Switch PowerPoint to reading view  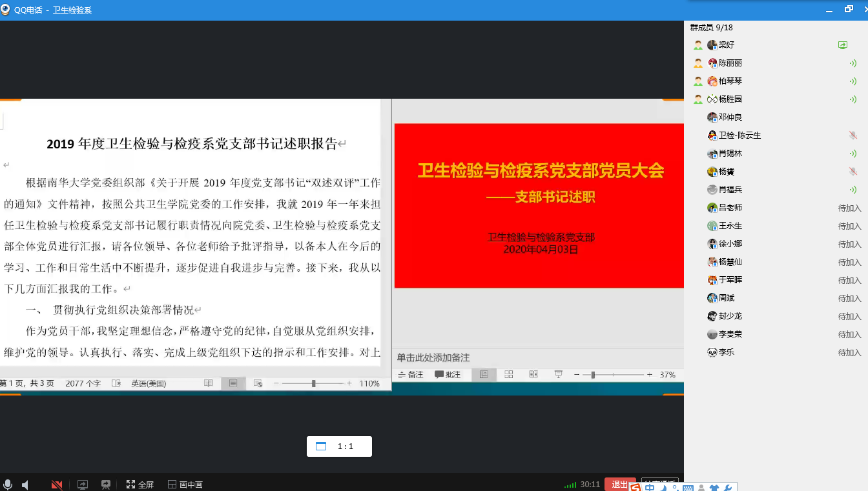tap(533, 375)
